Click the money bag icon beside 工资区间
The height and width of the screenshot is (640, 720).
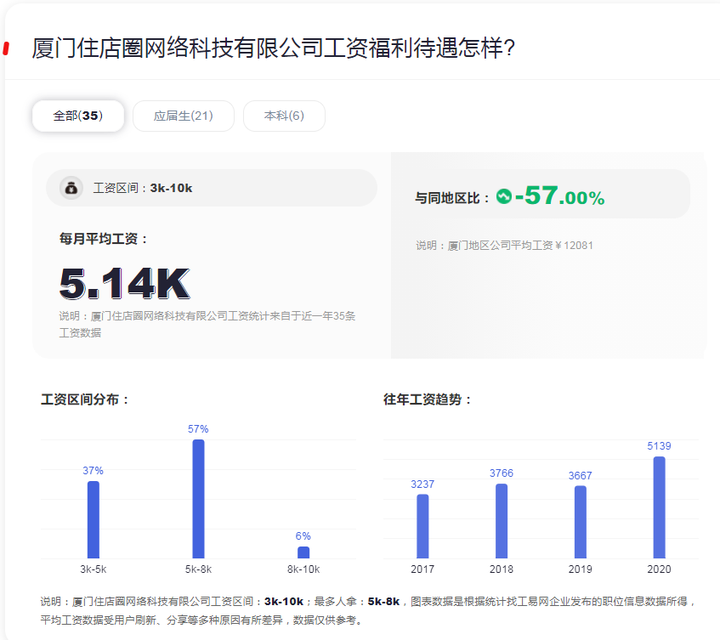pyautogui.click(x=71, y=188)
